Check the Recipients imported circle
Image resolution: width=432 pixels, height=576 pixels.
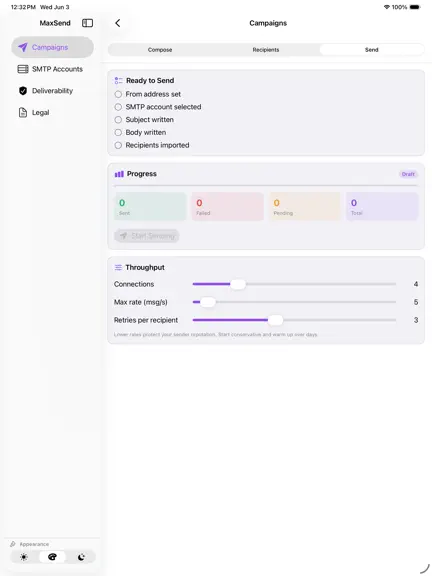click(118, 145)
